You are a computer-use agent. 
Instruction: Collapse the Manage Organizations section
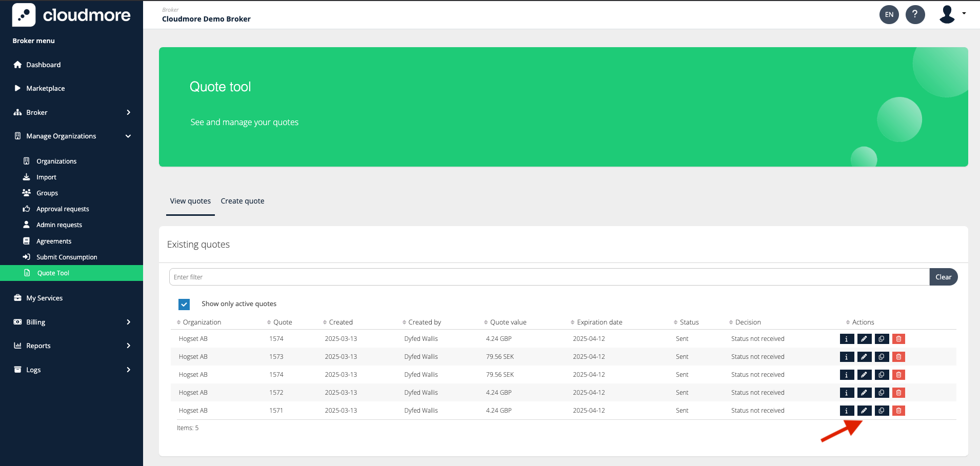(x=127, y=136)
